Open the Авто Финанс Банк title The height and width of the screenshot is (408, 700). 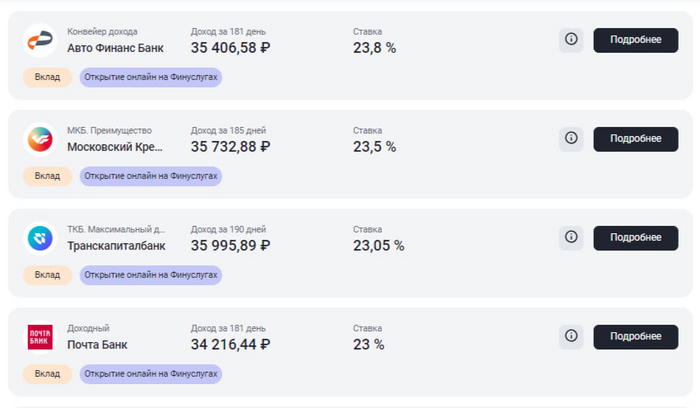pos(115,47)
